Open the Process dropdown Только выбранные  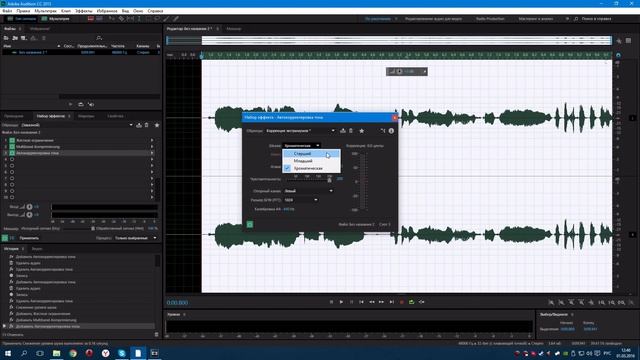135,238
